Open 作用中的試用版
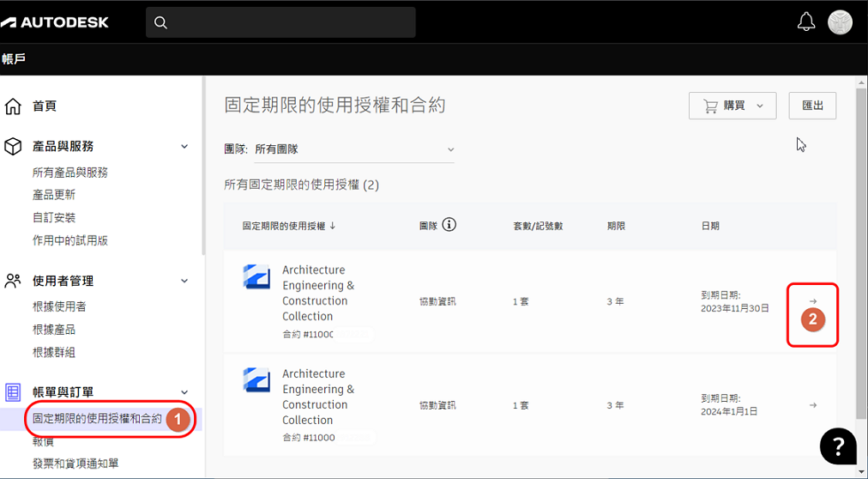The height and width of the screenshot is (479, 868). point(70,240)
